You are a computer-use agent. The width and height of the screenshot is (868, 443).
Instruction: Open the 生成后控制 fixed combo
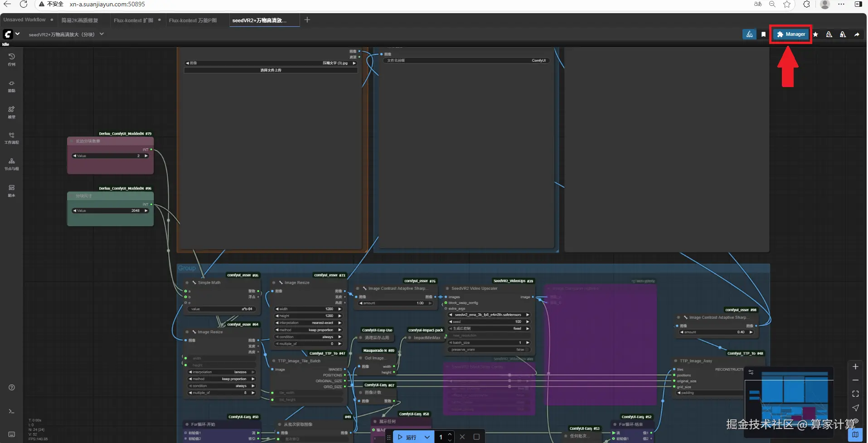[x=489, y=329]
